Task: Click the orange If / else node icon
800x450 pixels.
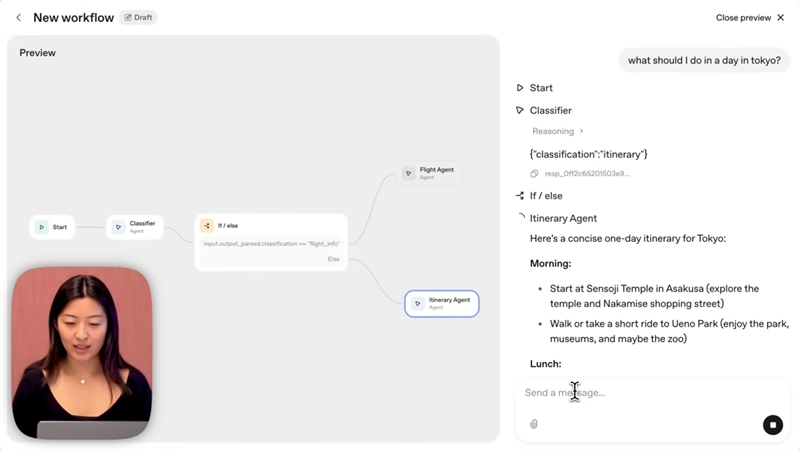Action: [207, 226]
